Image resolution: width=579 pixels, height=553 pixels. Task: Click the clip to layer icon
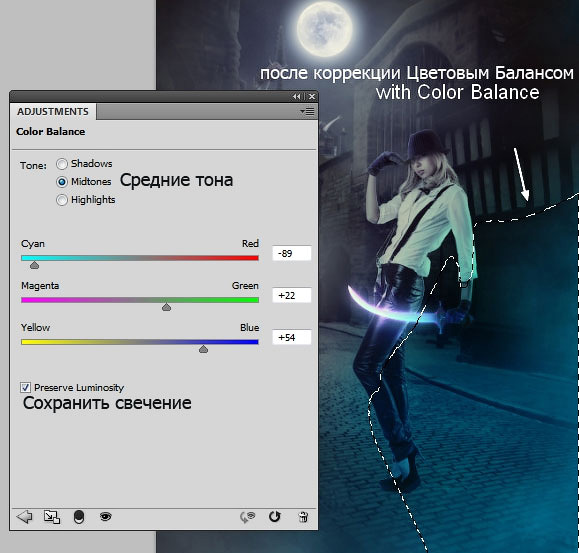click(79, 517)
